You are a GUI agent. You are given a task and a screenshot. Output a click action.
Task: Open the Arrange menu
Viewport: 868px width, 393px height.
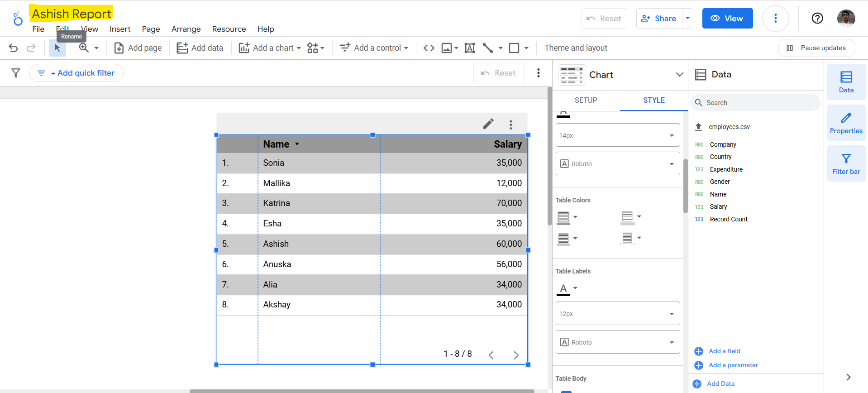[186, 29]
